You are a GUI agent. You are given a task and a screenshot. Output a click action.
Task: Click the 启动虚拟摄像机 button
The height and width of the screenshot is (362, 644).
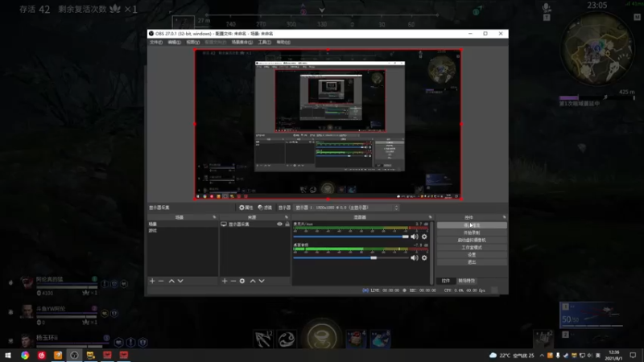click(472, 240)
